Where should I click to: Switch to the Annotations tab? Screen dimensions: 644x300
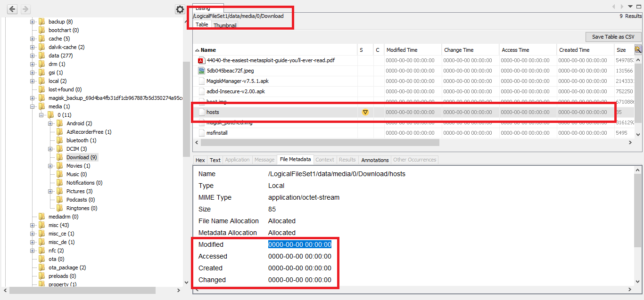click(375, 160)
